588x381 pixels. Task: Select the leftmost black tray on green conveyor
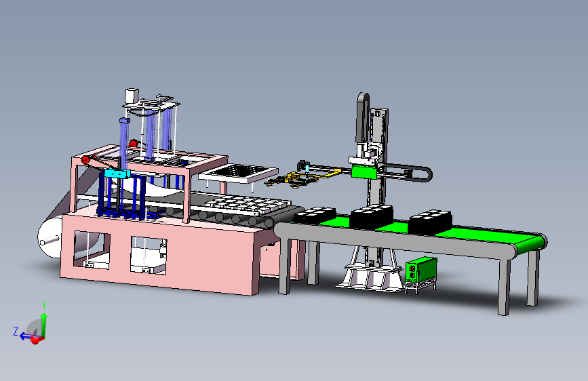314,216
